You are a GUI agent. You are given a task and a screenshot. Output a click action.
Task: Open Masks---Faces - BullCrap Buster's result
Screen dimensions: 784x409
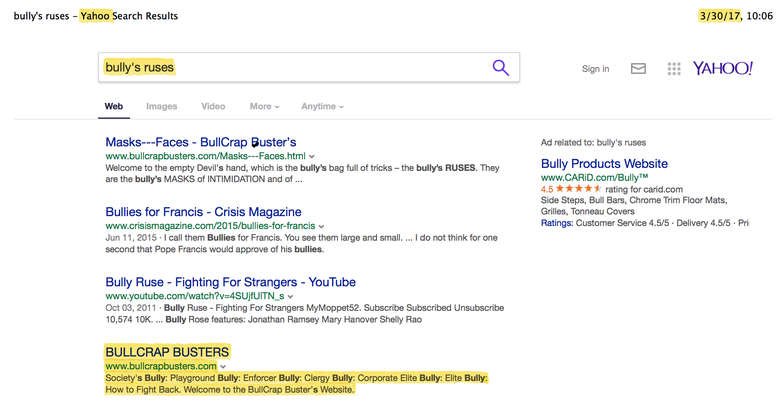[x=200, y=142]
